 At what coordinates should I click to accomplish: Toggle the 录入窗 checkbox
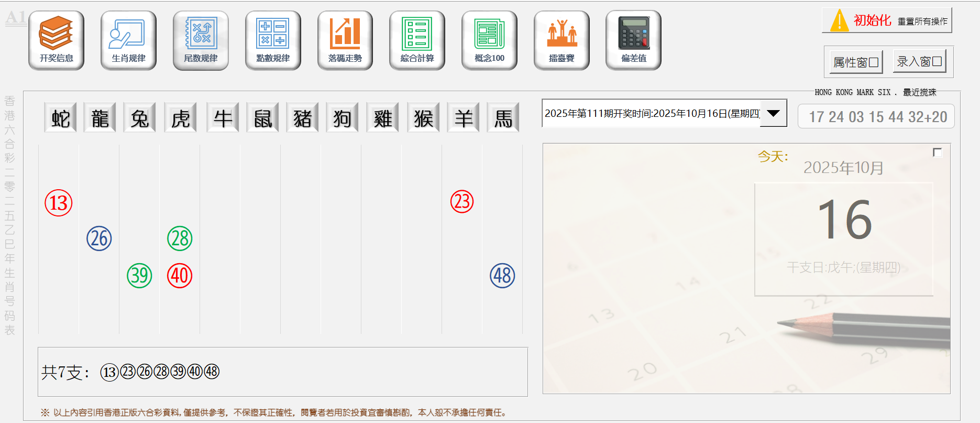[937, 61]
